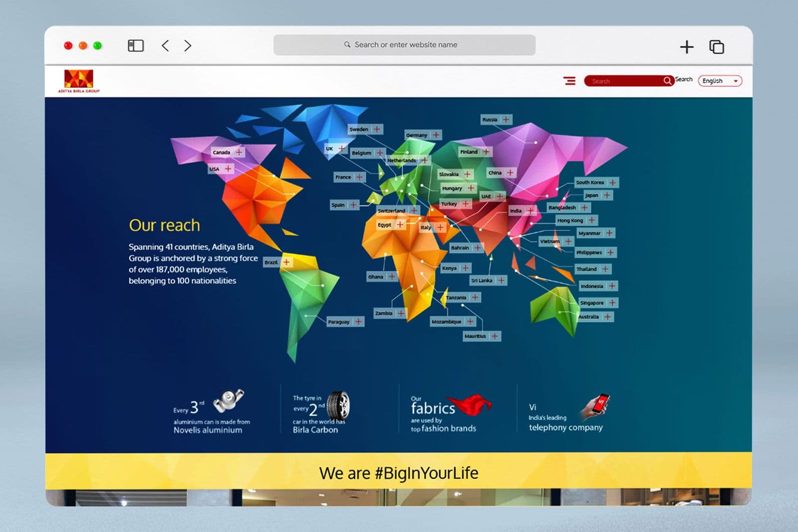This screenshot has width=798, height=532.
Task: Click the Spain plus icon
Action: [x=353, y=205]
